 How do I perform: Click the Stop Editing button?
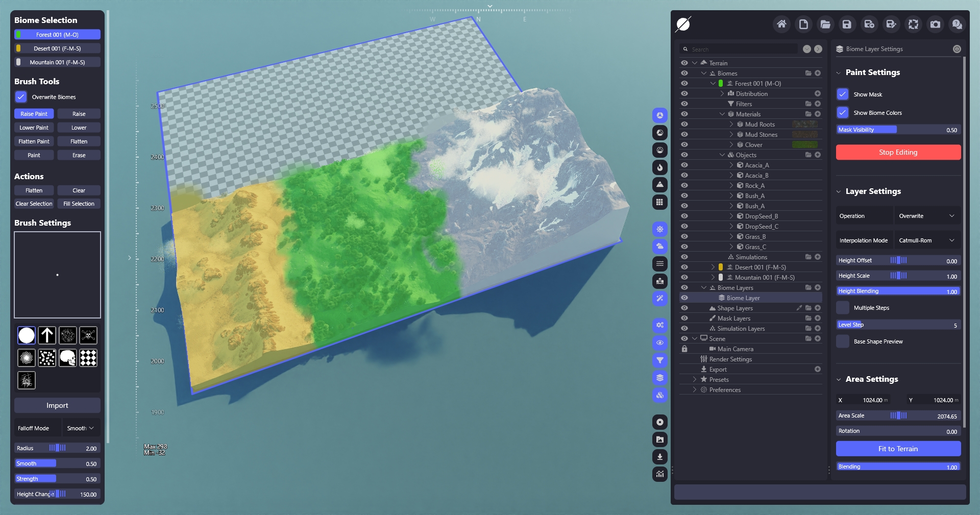898,152
